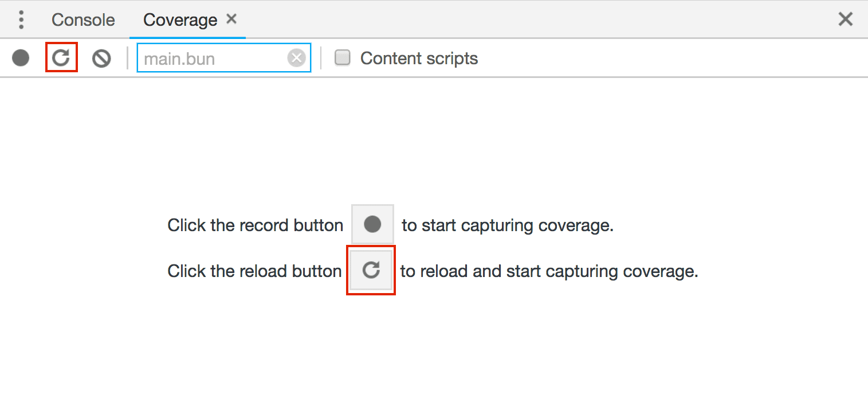Screen dimensions: 868x394
Task: Click inside the main.bun filter field
Action: pos(223,57)
